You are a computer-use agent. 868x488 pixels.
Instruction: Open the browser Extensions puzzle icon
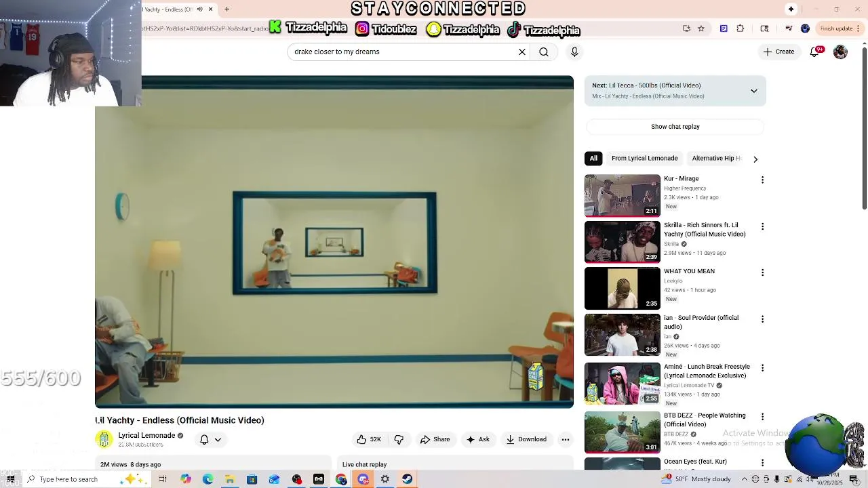pos(741,28)
